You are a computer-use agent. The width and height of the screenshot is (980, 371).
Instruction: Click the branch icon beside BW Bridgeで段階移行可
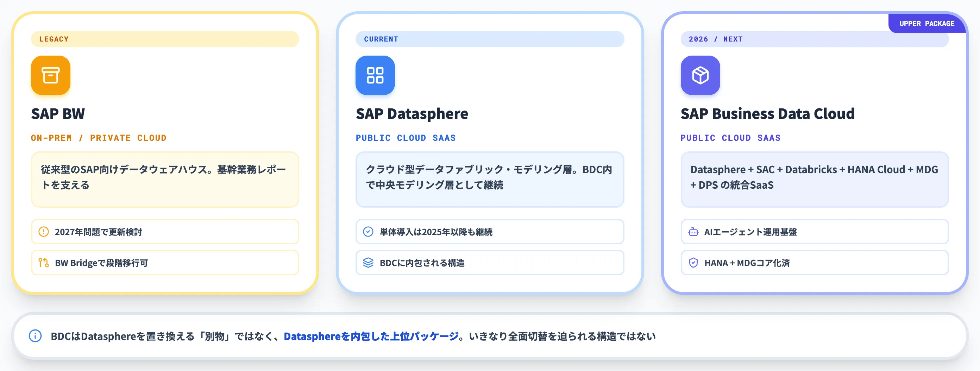(x=44, y=263)
